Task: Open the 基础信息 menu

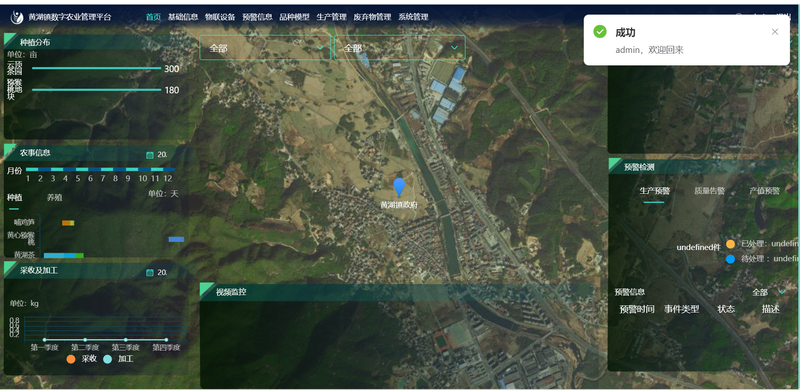Action: point(183,17)
